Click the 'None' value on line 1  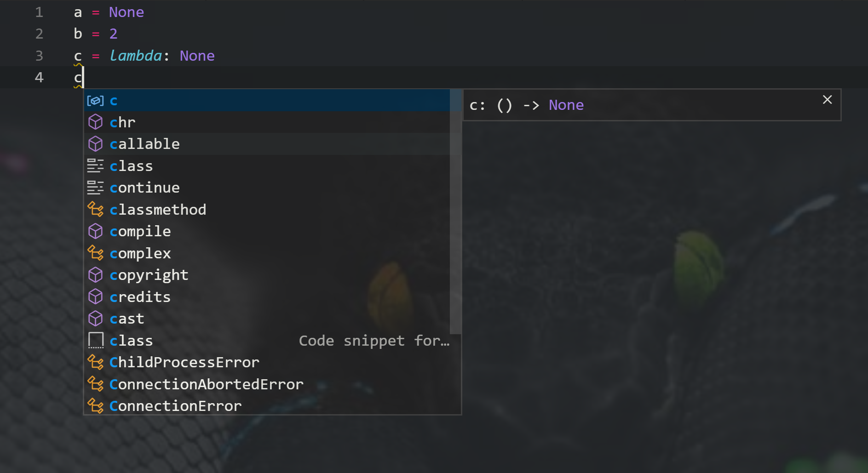[126, 12]
